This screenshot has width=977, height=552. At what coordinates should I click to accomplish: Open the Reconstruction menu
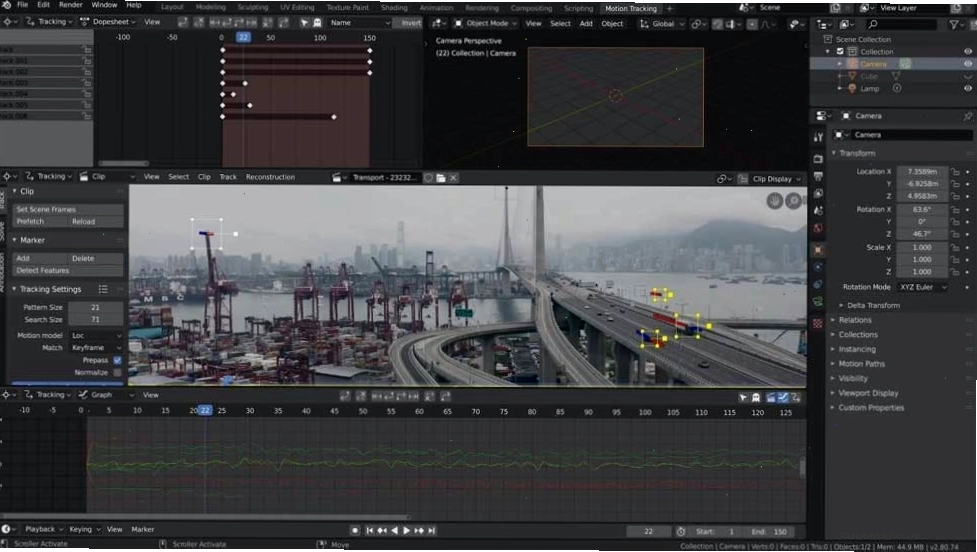click(x=270, y=177)
